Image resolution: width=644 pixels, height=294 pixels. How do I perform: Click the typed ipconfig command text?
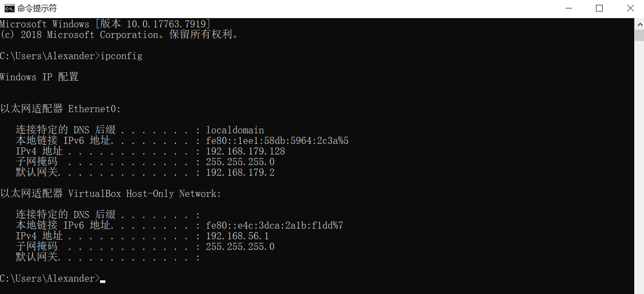[121, 56]
